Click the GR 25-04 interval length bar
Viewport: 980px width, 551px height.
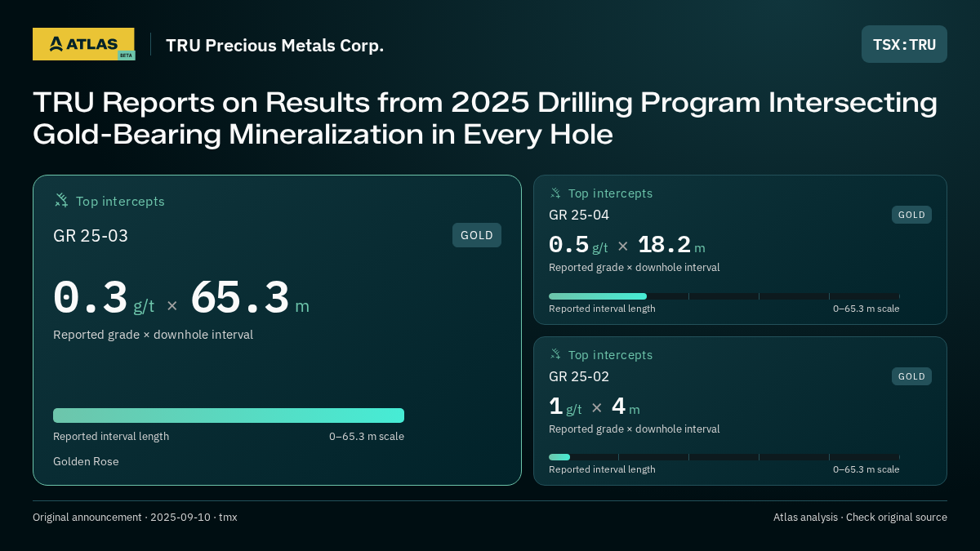point(724,296)
